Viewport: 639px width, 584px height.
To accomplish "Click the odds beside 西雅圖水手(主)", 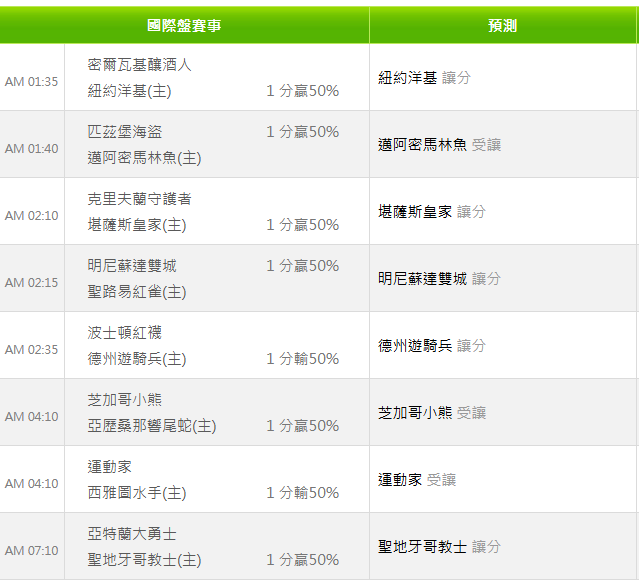I will point(302,493).
